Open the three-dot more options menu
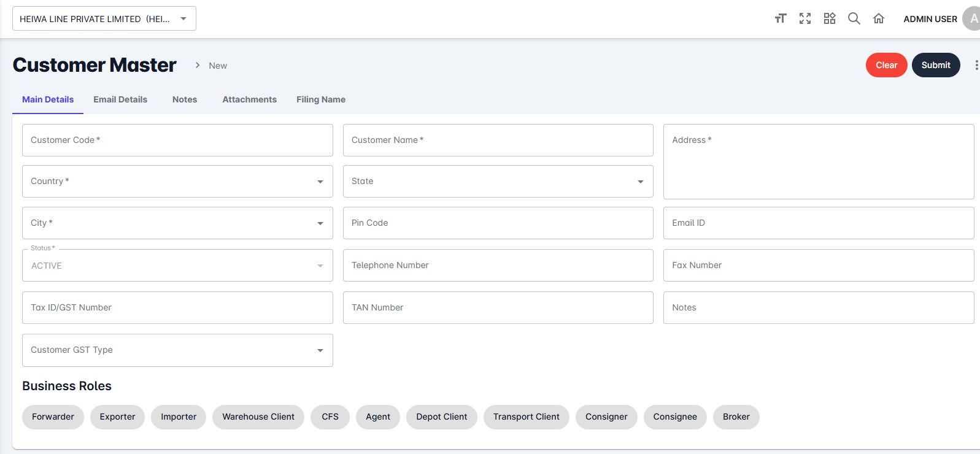Screen dimensions: 980x454 (976, 65)
